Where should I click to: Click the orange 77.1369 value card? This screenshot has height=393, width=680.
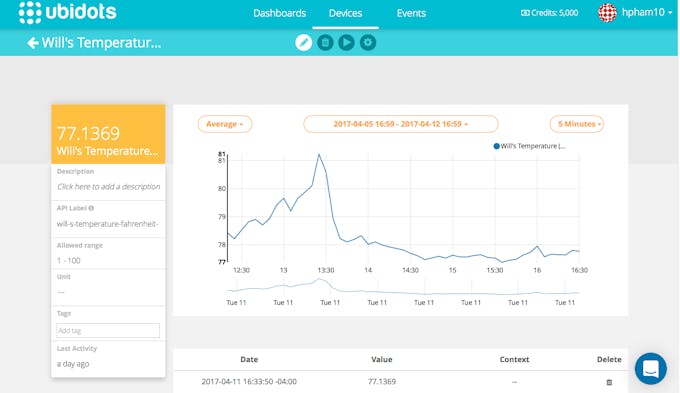coord(108,134)
